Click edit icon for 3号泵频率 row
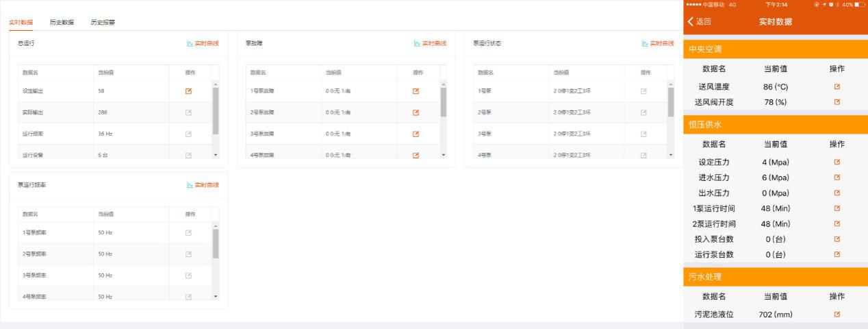 [x=188, y=276]
